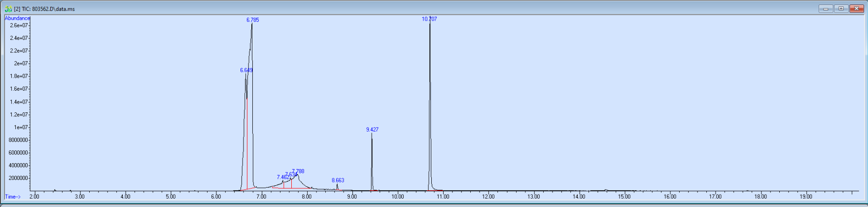Select the peak labeled 6.649

pos(246,70)
